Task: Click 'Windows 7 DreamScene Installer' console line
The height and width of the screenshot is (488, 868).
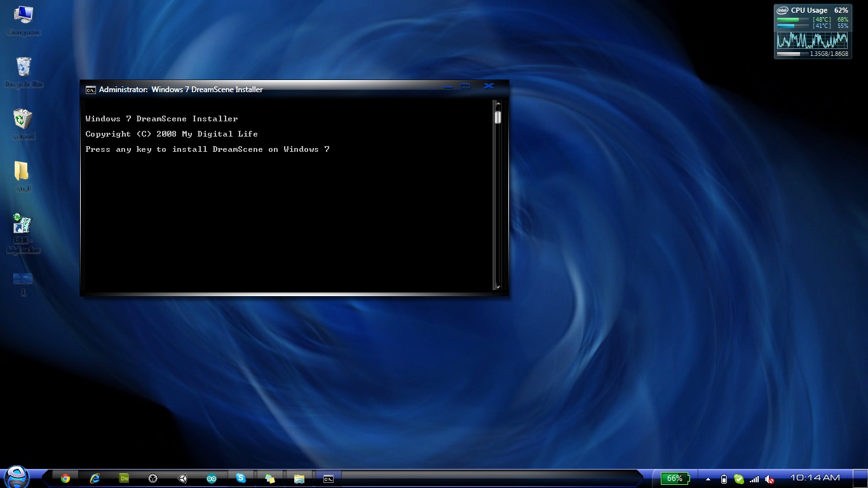Action: tap(161, 119)
